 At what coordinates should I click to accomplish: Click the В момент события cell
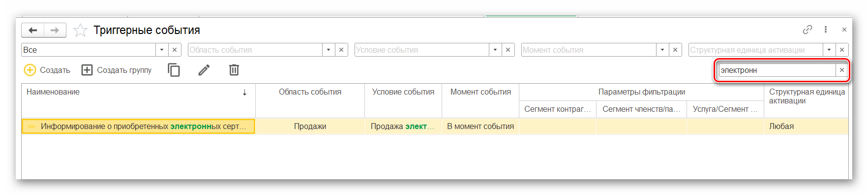480,127
